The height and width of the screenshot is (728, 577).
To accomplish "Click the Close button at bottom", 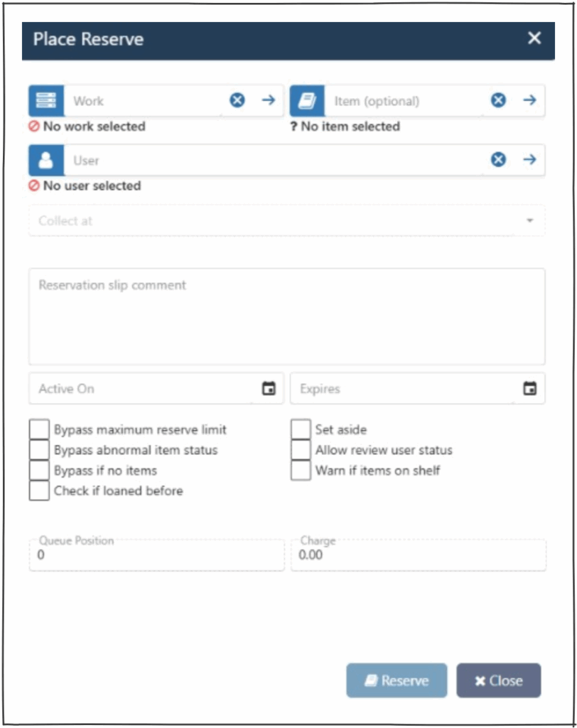I will click(x=498, y=680).
